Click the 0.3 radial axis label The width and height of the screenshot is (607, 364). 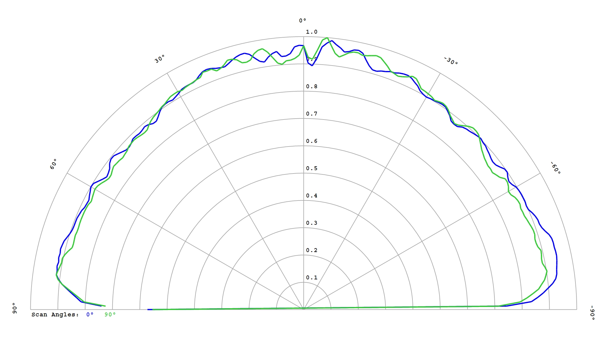(312, 223)
